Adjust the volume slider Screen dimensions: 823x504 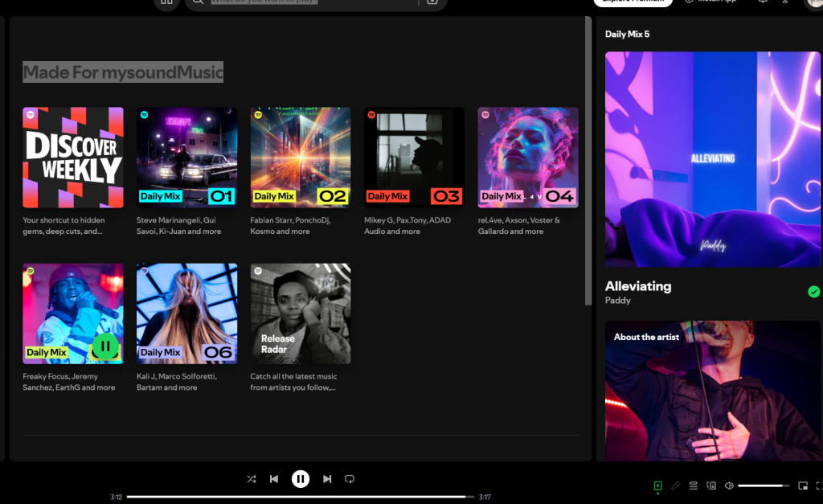click(x=764, y=486)
